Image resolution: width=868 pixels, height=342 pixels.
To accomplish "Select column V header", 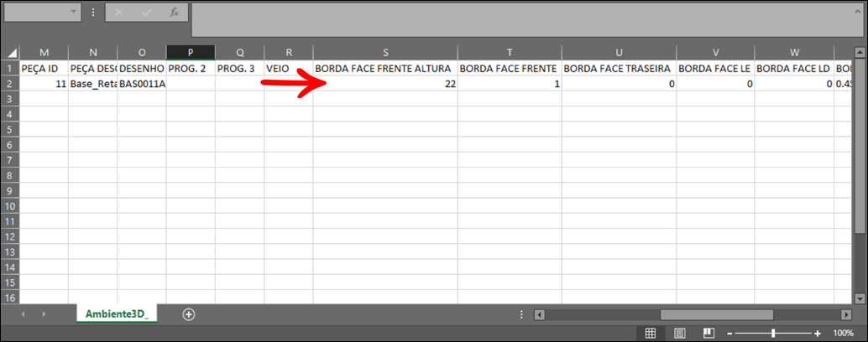I will (715, 53).
